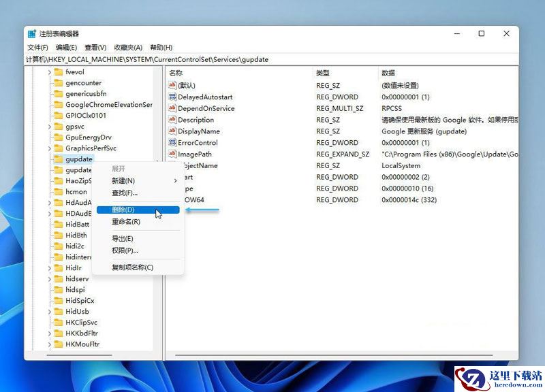The width and height of the screenshot is (545, 392).
Task: Click the DWORD icon beside DelayedAutostart
Action: click(x=172, y=97)
